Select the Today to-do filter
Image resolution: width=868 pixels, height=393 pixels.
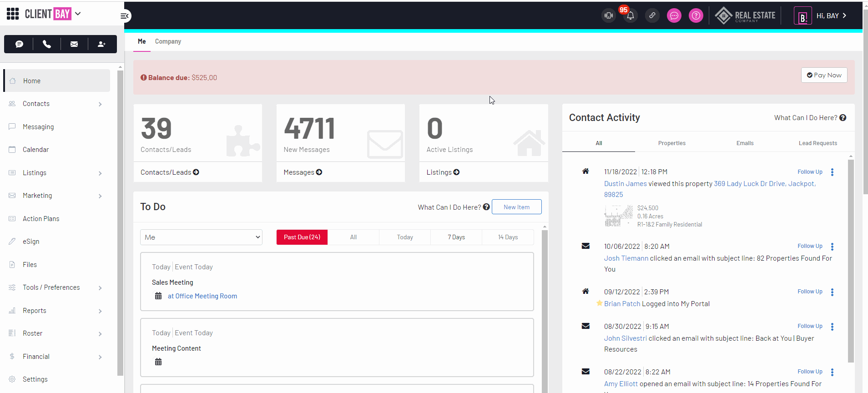pyautogui.click(x=405, y=237)
